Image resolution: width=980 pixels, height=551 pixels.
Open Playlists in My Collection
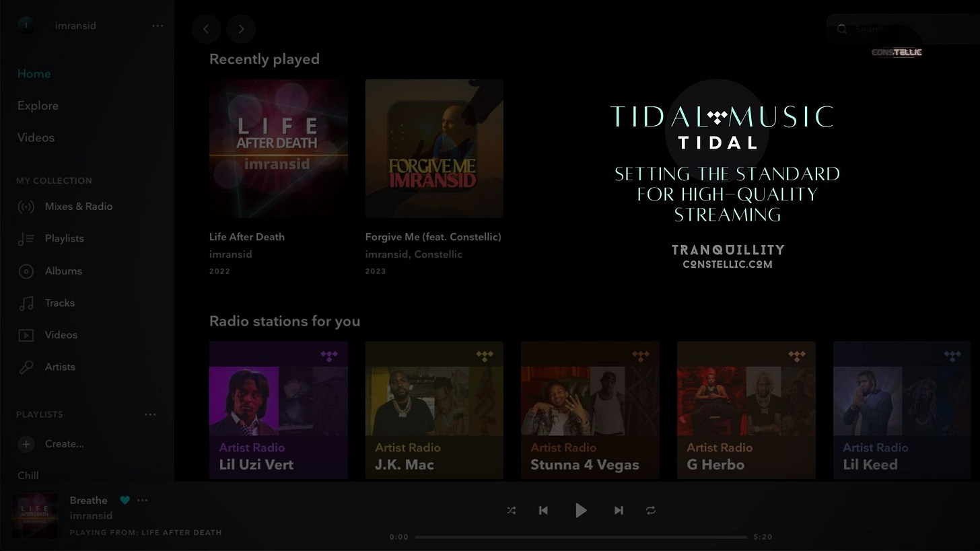point(65,238)
